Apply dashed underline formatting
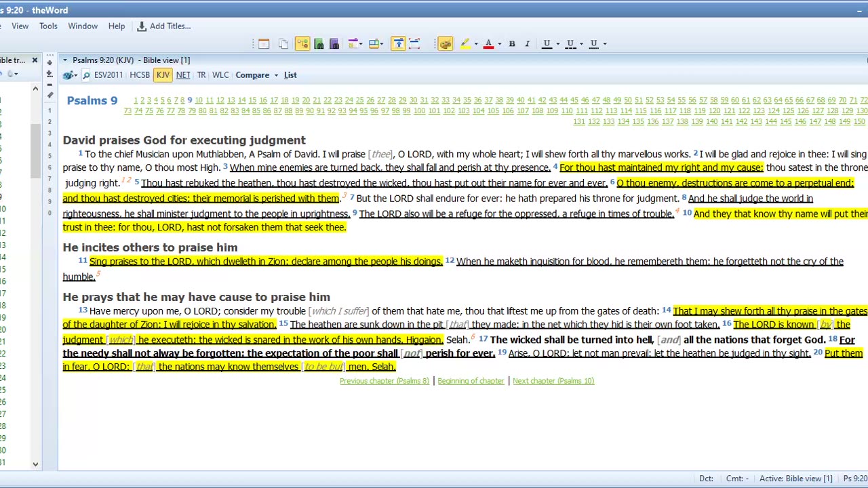The width and height of the screenshot is (868, 488). (x=570, y=43)
